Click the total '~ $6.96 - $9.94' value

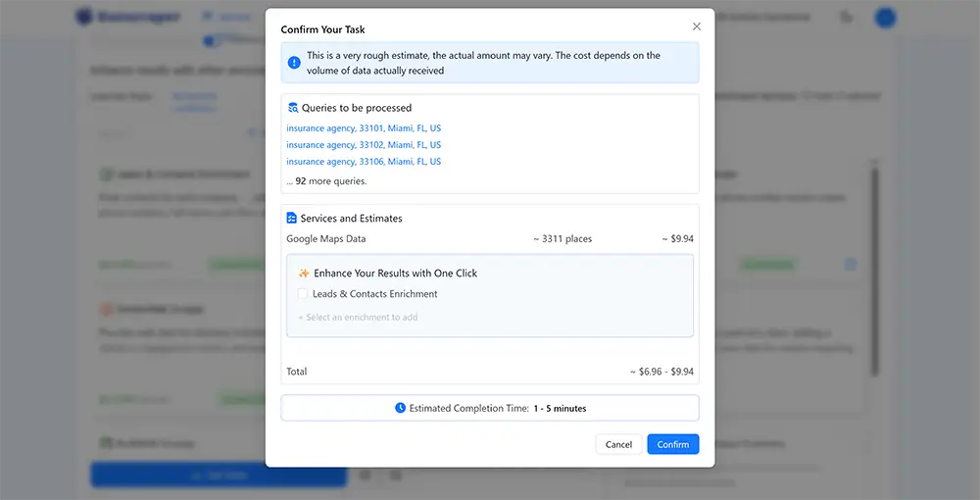pos(661,372)
